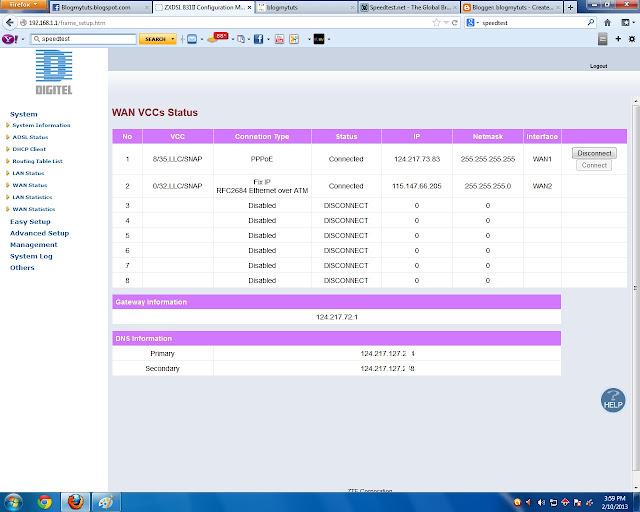The image size is (640, 512).
Task: Click the eBay icon in Yahoo toolbar
Action: tap(319, 39)
